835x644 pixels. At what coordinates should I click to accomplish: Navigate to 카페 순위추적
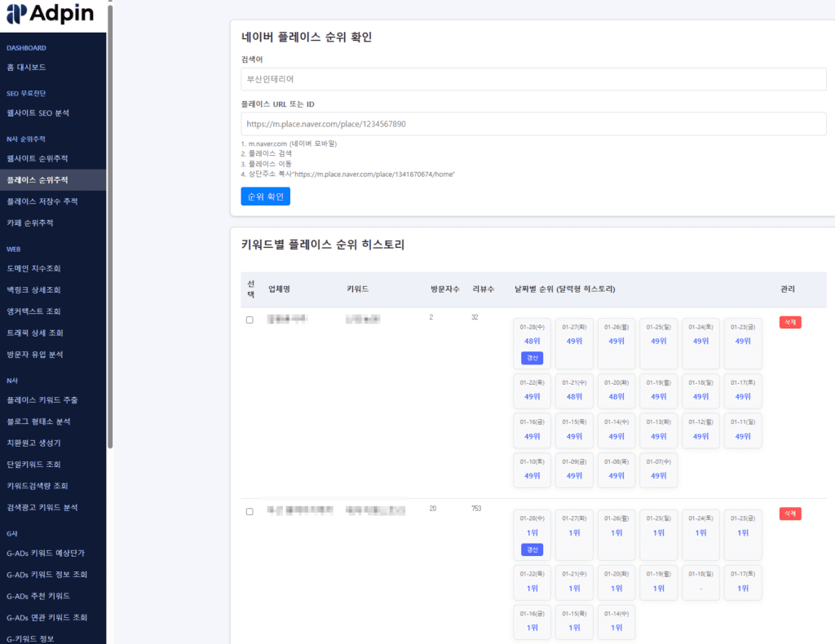pos(30,223)
